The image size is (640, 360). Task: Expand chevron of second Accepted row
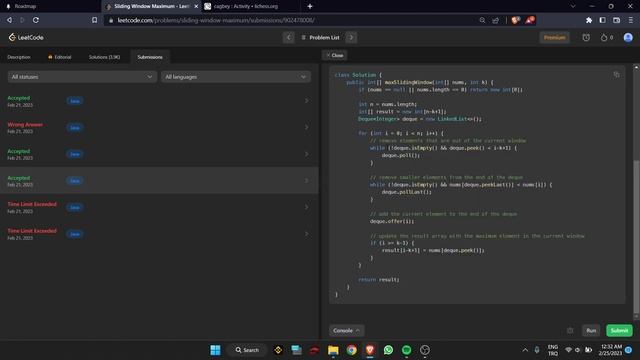click(x=307, y=154)
